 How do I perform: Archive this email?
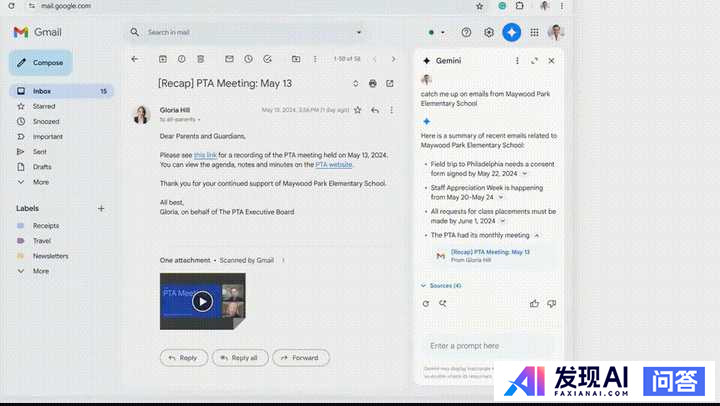point(163,59)
